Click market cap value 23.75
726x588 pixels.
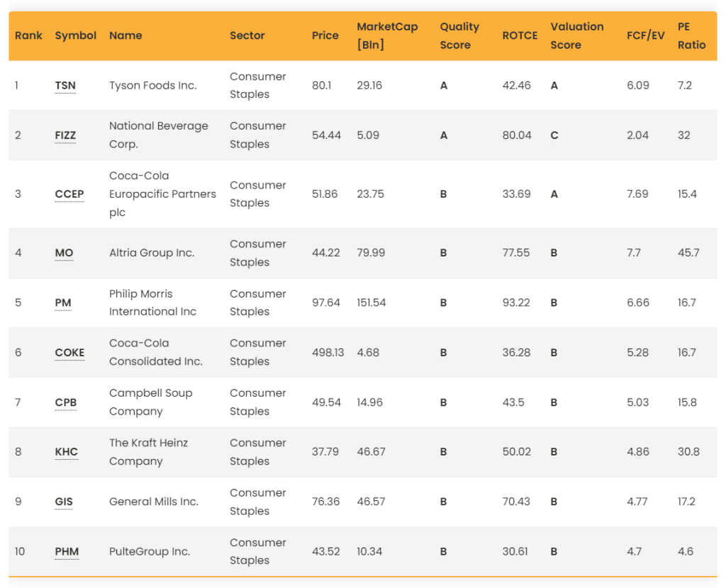click(x=370, y=194)
